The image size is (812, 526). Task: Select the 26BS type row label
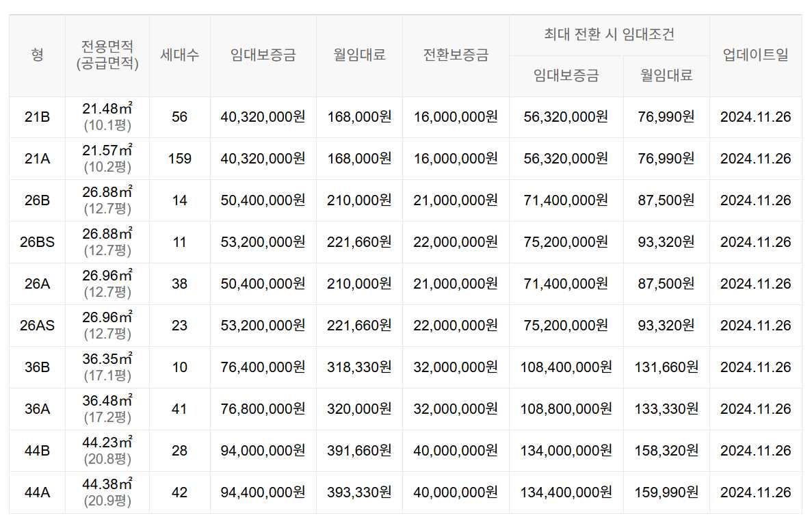(x=38, y=242)
